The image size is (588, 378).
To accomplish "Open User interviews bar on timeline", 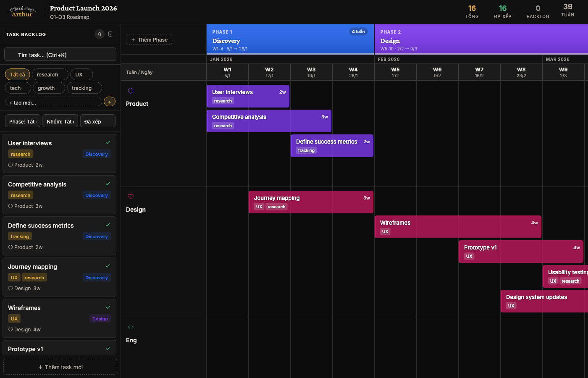I will coord(248,96).
